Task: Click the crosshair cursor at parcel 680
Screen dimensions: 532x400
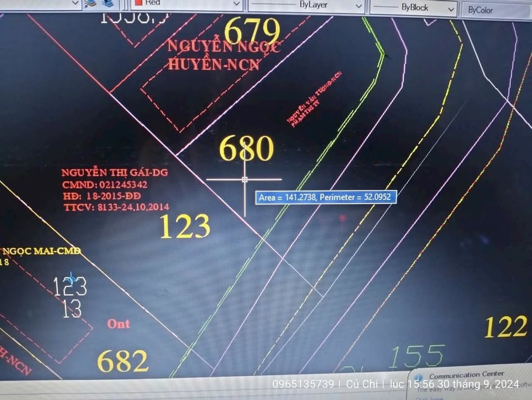Action: (x=245, y=179)
